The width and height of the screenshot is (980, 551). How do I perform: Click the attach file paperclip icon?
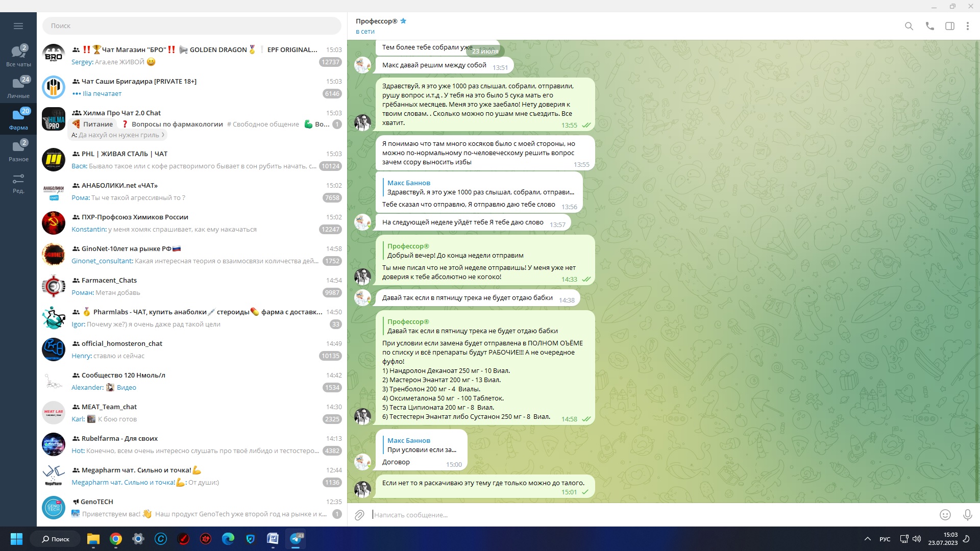(359, 515)
